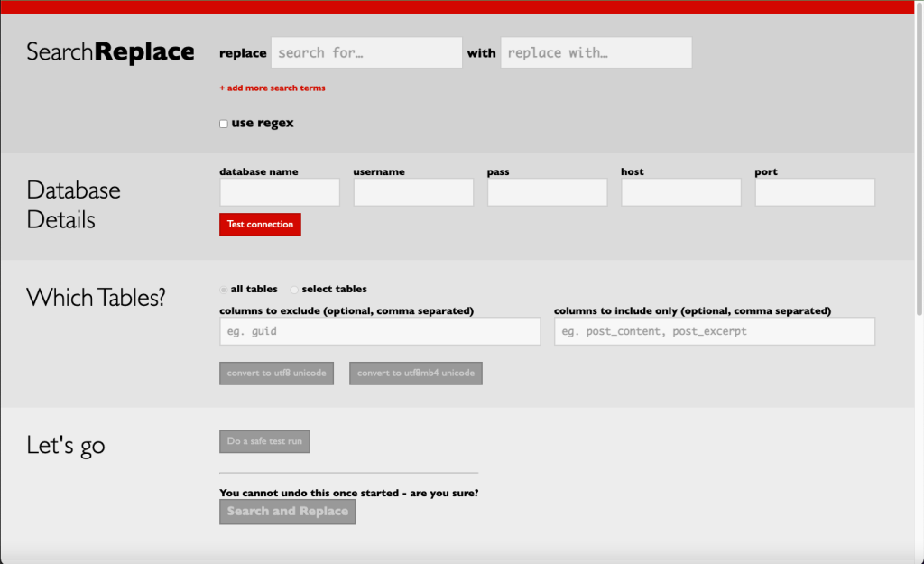The height and width of the screenshot is (564, 924).
Task: Enable the 'use regex' checkbox
Action: [224, 124]
